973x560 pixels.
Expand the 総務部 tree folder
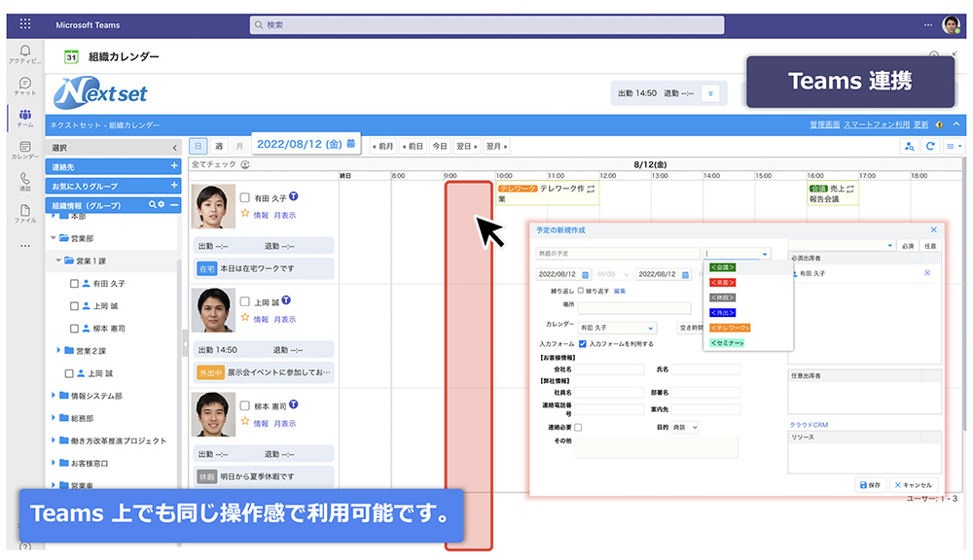coord(54,418)
